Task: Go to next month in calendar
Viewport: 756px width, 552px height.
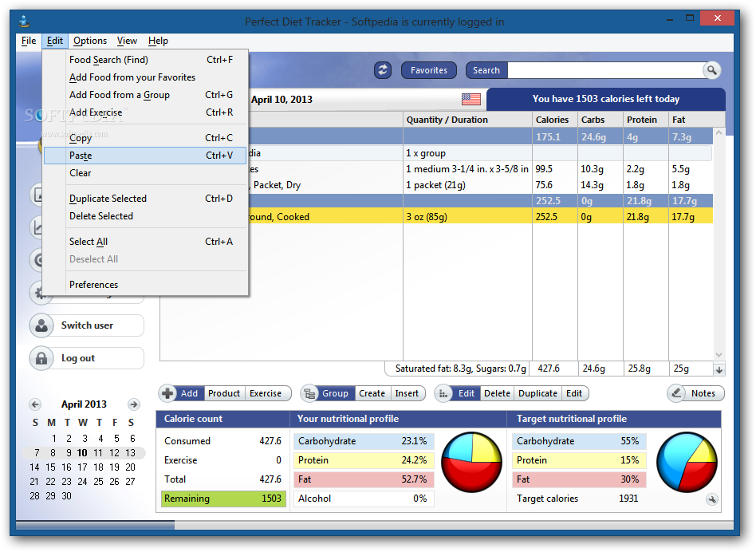Action: click(134, 404)
